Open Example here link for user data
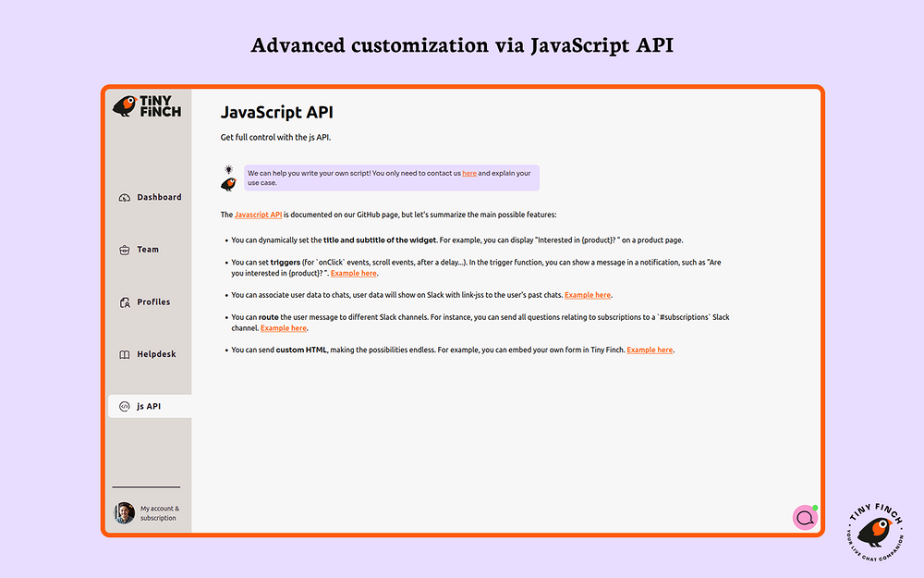 click(x=588, y=295)
